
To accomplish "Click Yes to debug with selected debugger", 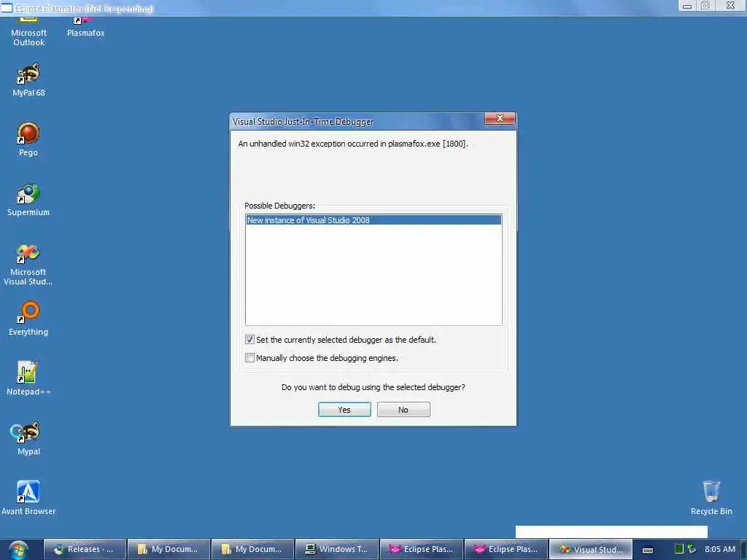I will tap(344, 410).
